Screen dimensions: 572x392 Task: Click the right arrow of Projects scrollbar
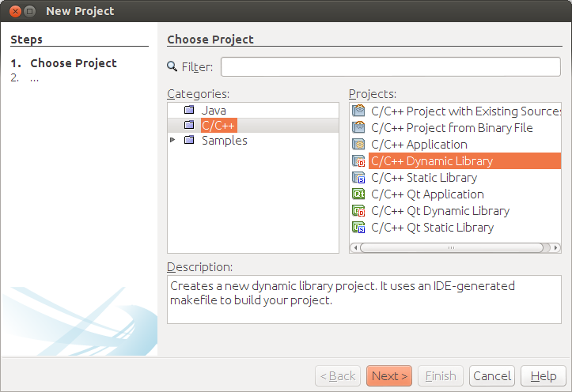click(x=555, y=247)
